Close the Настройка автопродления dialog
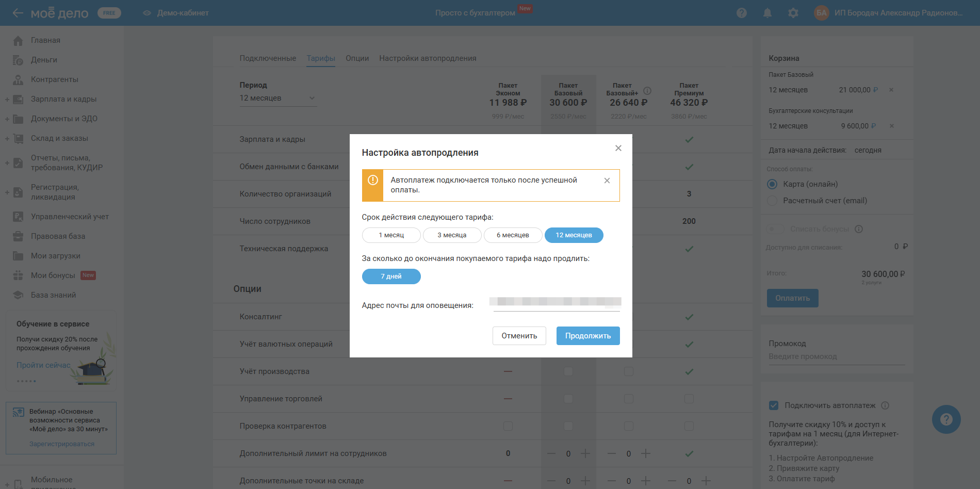This screenshot has width=980, height=489. [618, 148]
